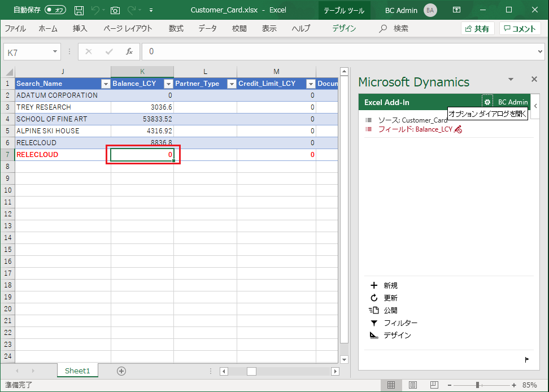
Task: Select row 7 header
Action: [7, 155]
